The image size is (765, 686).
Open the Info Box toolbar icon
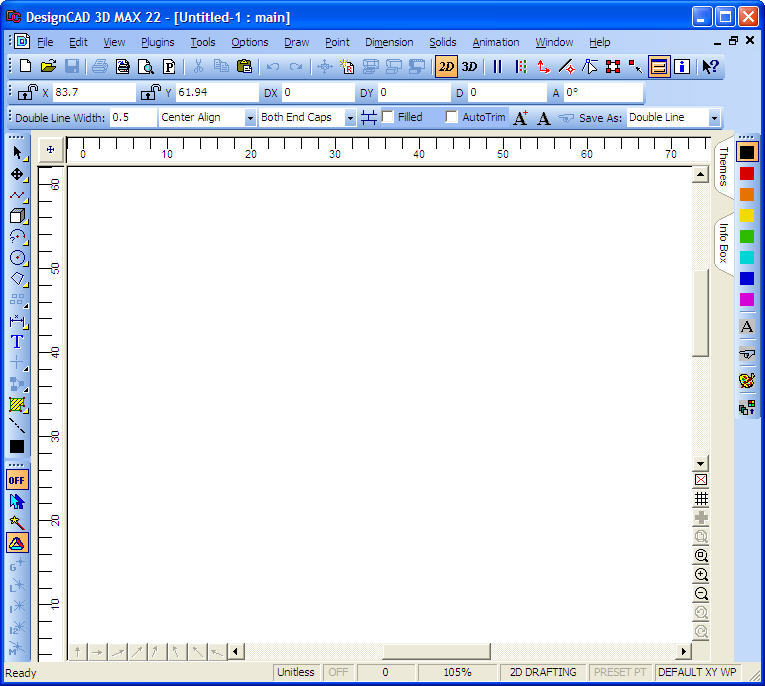tap(682, 66)
